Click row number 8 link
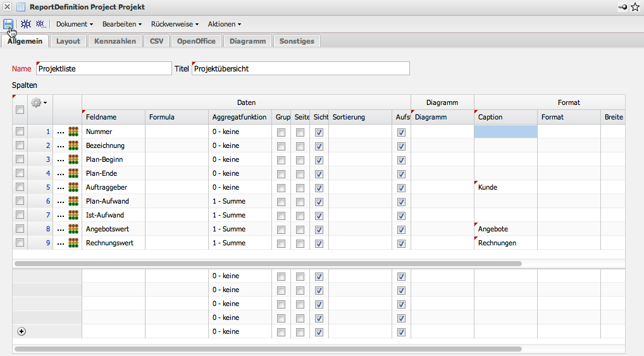Image resolution: width=644 pixels, height=356 pixels. tap(47, 229)
